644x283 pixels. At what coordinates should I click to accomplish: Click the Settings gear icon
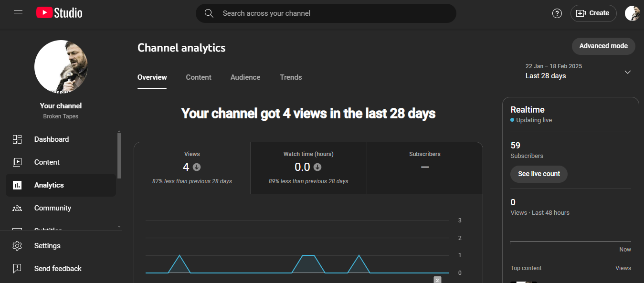[x=17, y=246]
